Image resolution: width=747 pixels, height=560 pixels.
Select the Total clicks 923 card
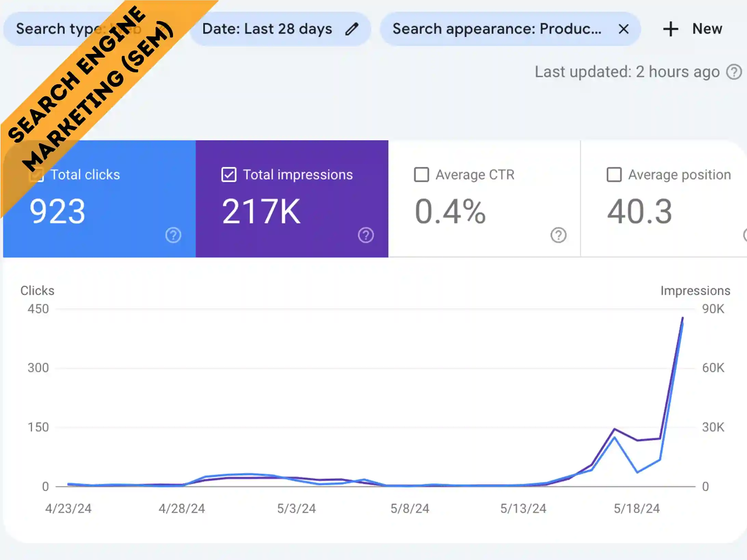(x=99, y=199)
